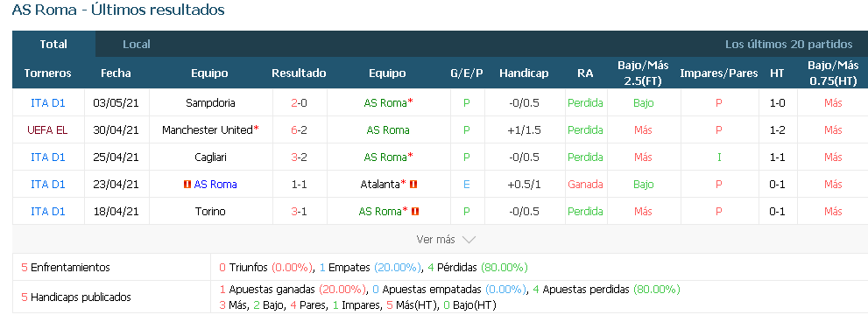Click the Ganada result in RA column

tap(585, 184)
